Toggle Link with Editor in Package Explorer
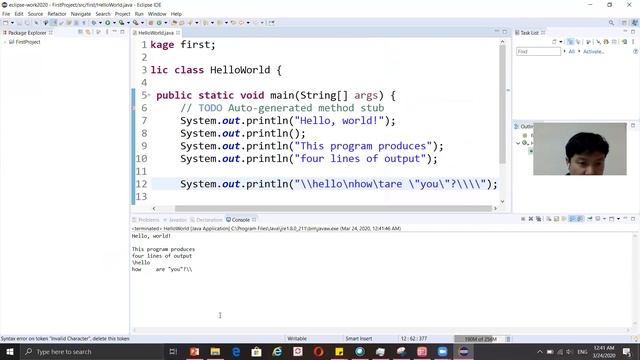Screen dimensions: 640x360 (x=88, y=32)
